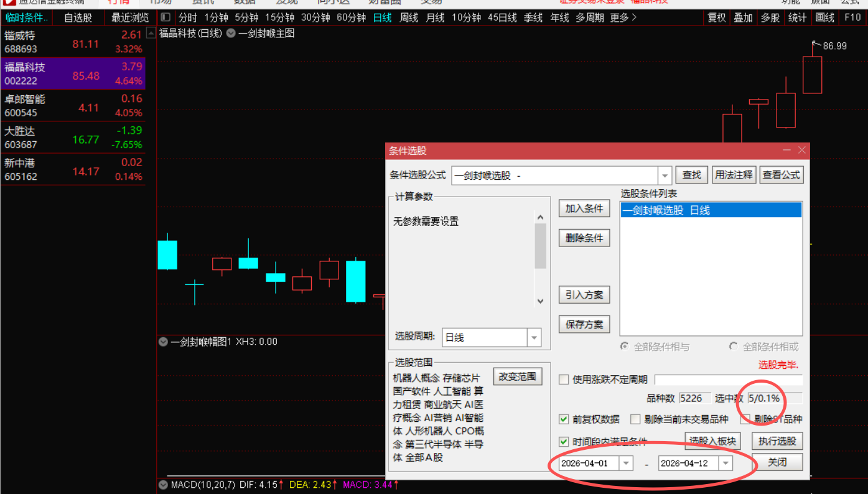Click 删除条件 button
The image size is (868, 494).
(584, 238)
